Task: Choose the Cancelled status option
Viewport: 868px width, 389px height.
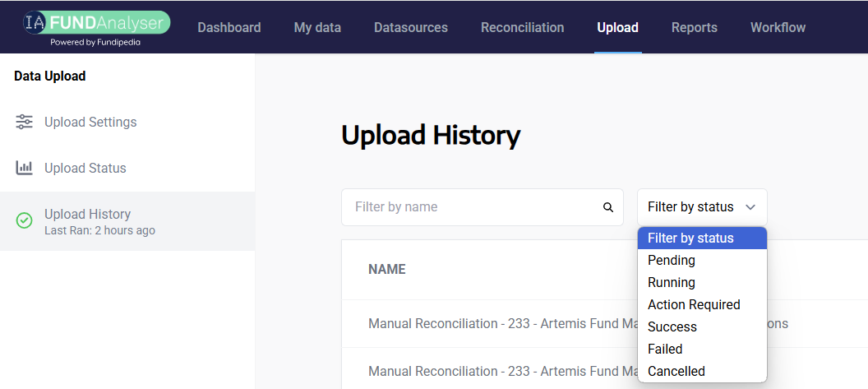Action: [676, 371]
